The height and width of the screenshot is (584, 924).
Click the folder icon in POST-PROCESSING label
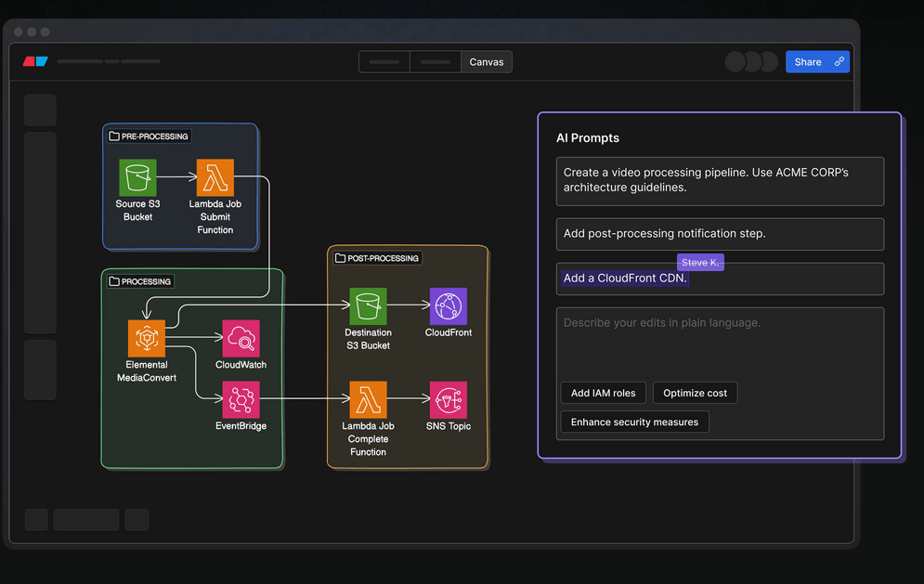tap(340, 258)
